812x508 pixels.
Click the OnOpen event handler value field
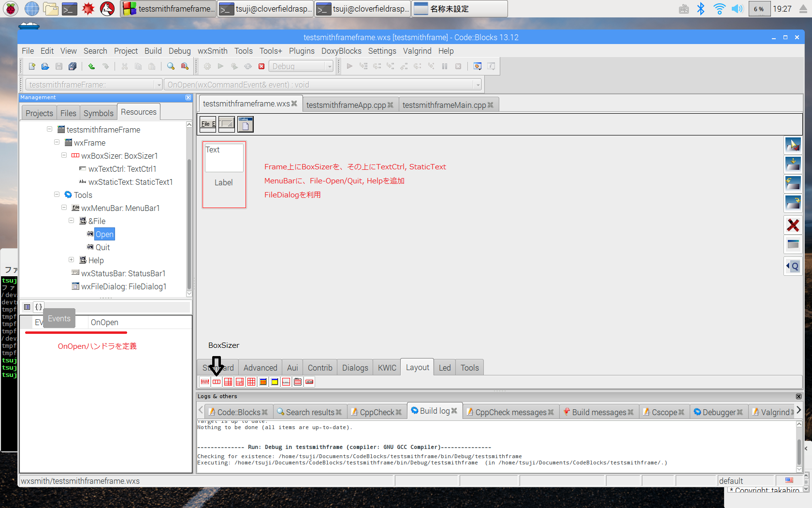pyautogui.click(x=140, y=322)
